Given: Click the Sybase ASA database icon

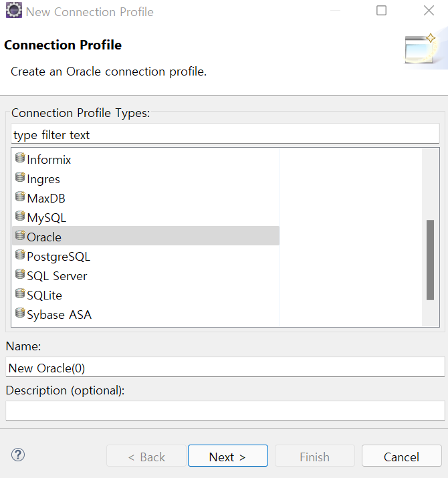Looking at the screenshot, I should [x=20, y=313].
